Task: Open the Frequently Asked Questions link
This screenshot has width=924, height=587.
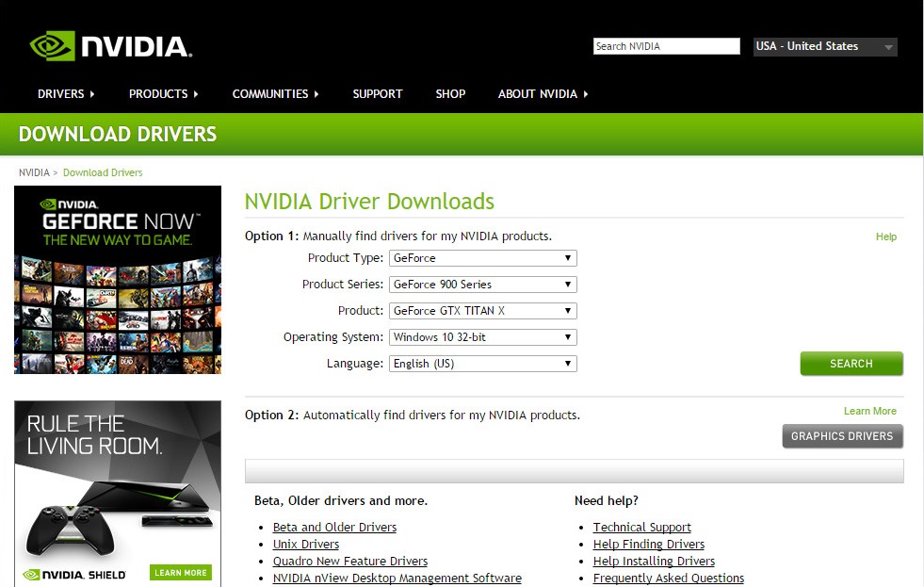Action: click(668, 579)
